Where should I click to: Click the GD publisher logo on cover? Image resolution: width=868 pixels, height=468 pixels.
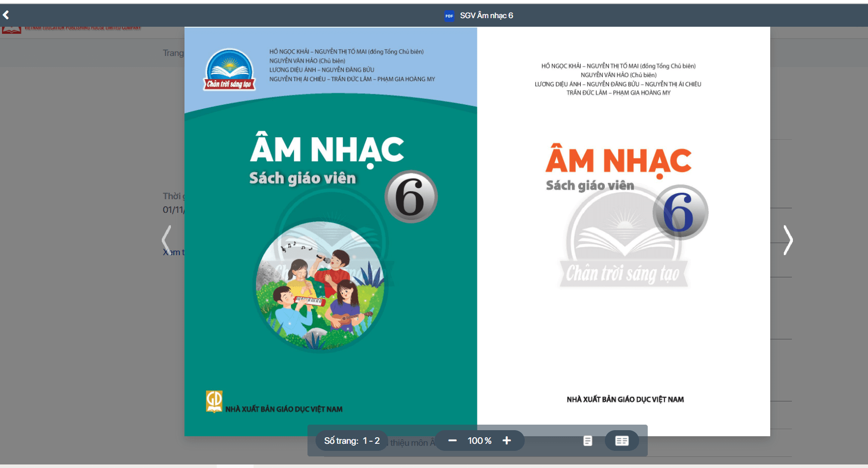(214, 401)
